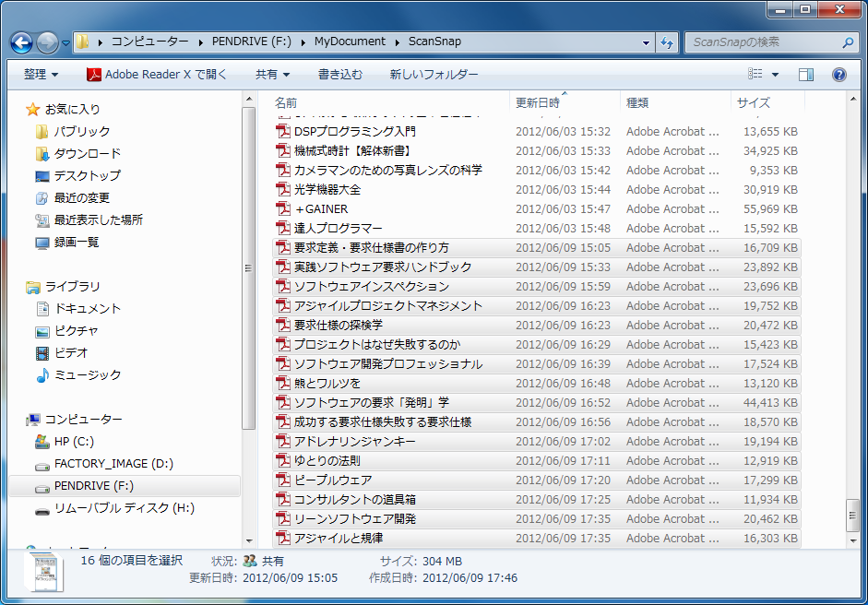The height and width of the screenshot is (605, 868).
Task: Click PDF icon of 達人プログラマー
Action: (x=283, y=228)
